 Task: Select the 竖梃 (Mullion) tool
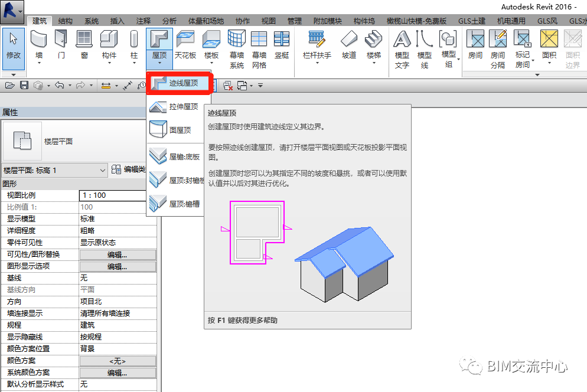282,45
